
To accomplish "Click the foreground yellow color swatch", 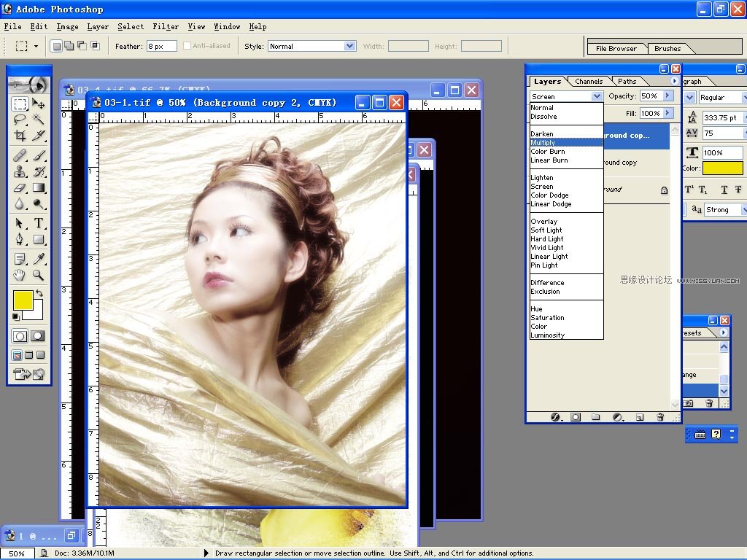I will coord(22,300).
